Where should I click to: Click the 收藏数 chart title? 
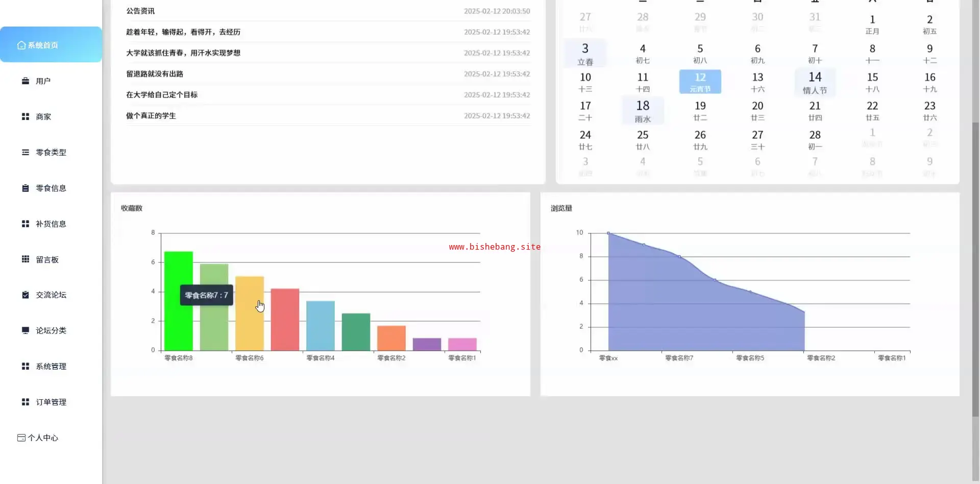(132, 208)
